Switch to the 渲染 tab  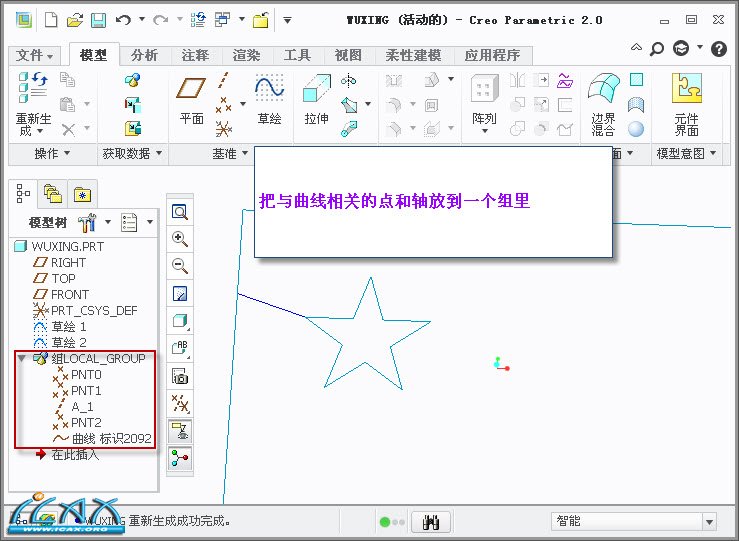click(246, 56)
